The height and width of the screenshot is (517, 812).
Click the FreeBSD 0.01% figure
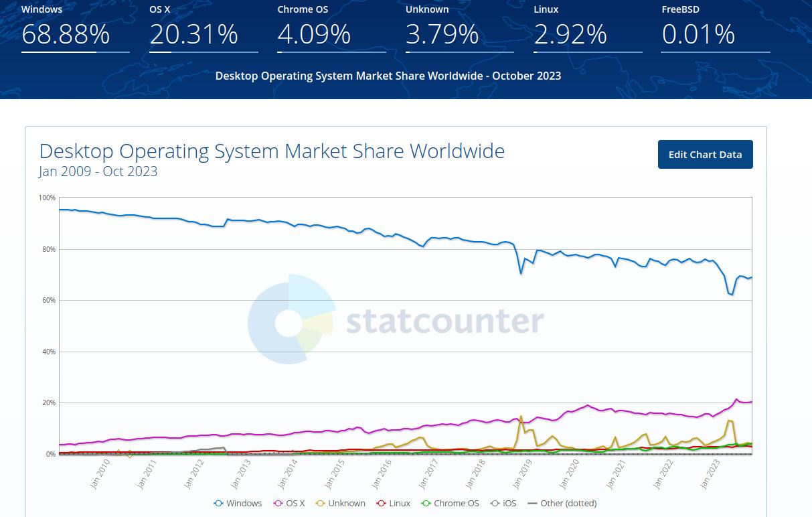click(698, 34)
